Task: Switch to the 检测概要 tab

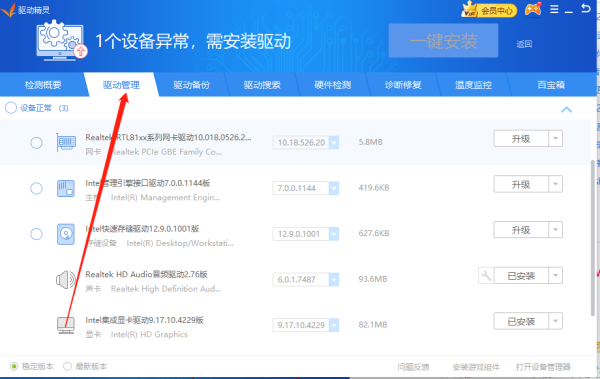Action: 43,85
